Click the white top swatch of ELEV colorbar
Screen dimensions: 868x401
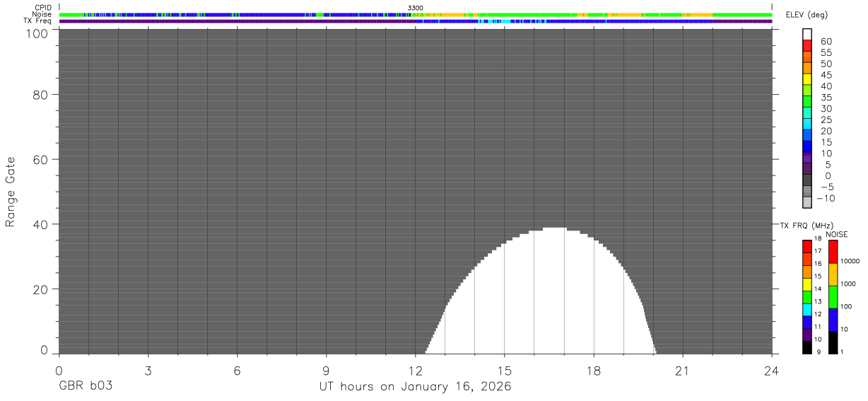pyautogui.click(x=807, y=34)
